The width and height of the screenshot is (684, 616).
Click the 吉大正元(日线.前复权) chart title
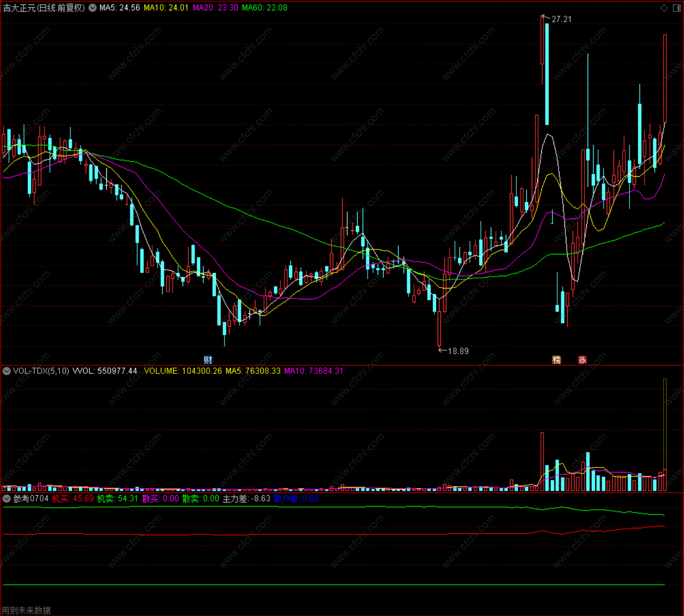point(44,8)
